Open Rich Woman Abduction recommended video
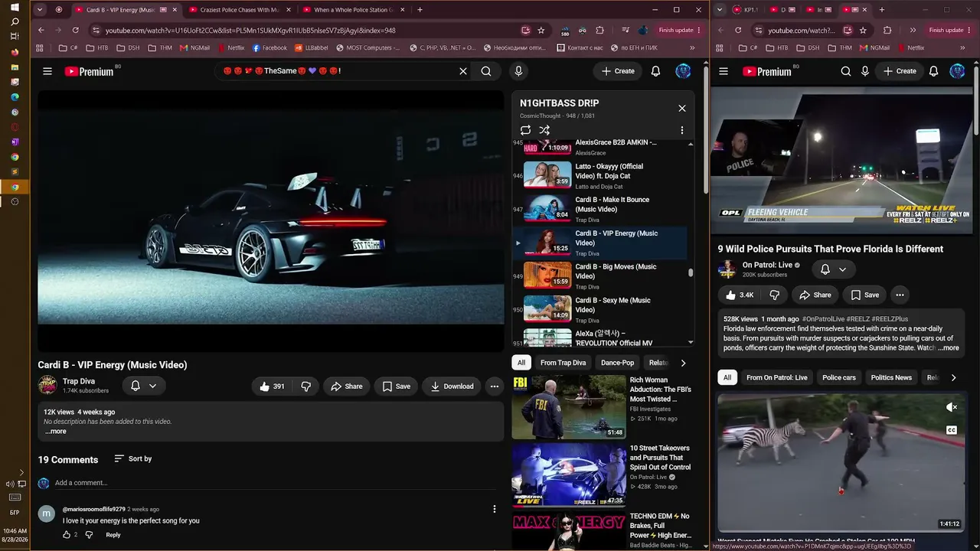Viewport: 980px width, 551px height. point(602,406)
